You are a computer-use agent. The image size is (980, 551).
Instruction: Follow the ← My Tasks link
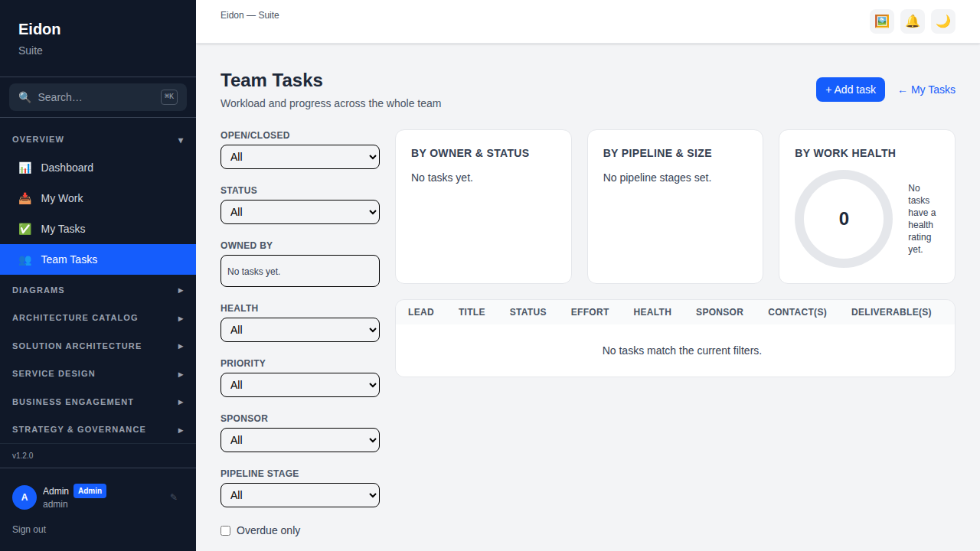(x=926, y=90)
